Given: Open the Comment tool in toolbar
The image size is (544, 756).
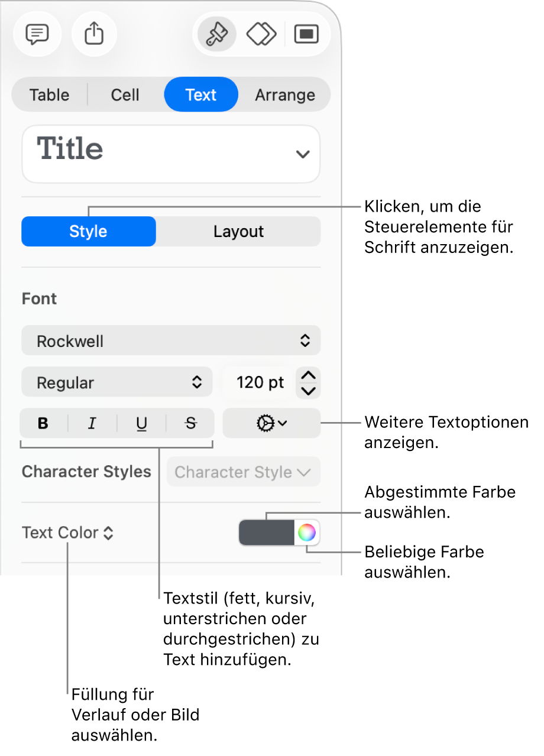Looking at the screenshot, I should (37, 34).
